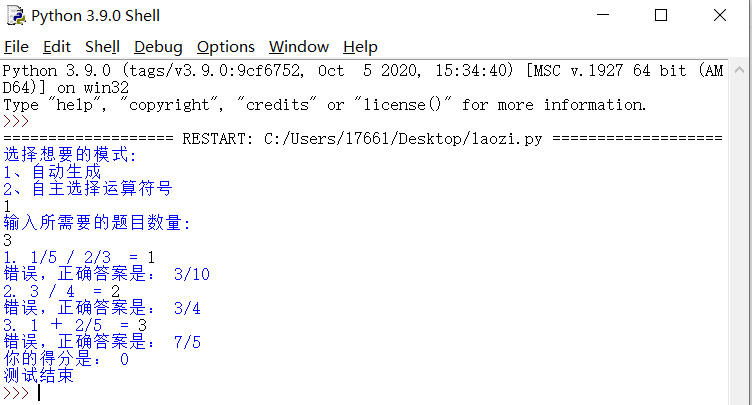Maximize the Python Shell window
This screenshot has height=405, width=752.
point(661,15)
